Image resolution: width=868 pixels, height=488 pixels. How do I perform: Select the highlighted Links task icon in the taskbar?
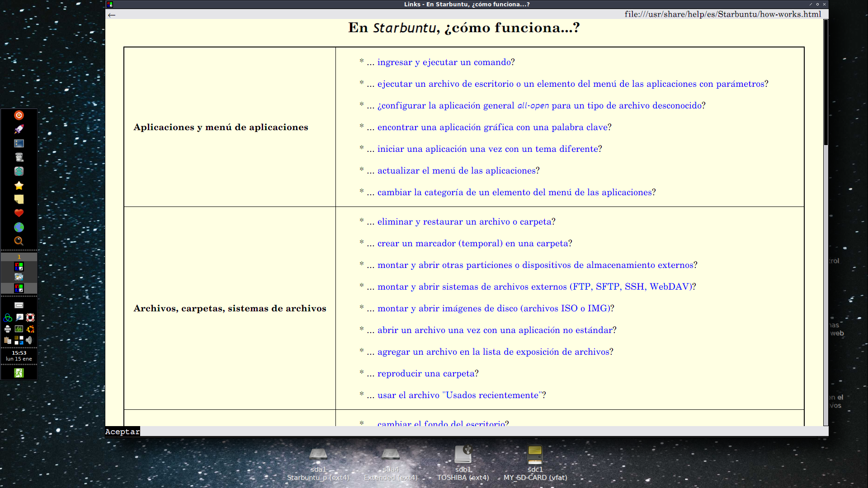(x=19, y=288)
